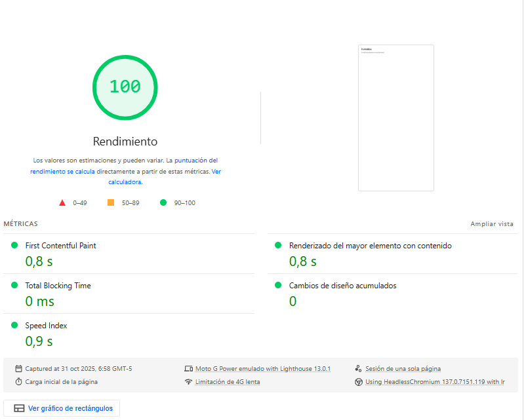Click the 100 performance score gauge
Image resolution: width=526 pixels, height=420 pixels.
click(x=125, y=86)
